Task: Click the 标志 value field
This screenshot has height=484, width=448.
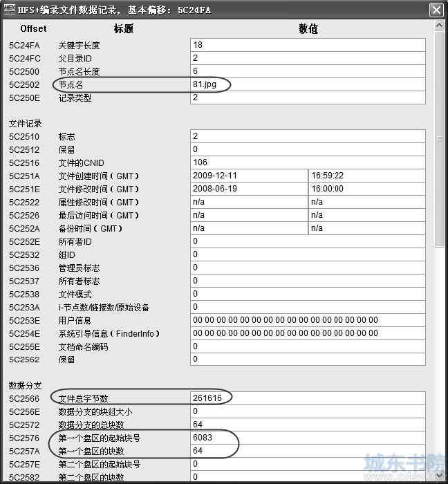Action: pos(308,136)
